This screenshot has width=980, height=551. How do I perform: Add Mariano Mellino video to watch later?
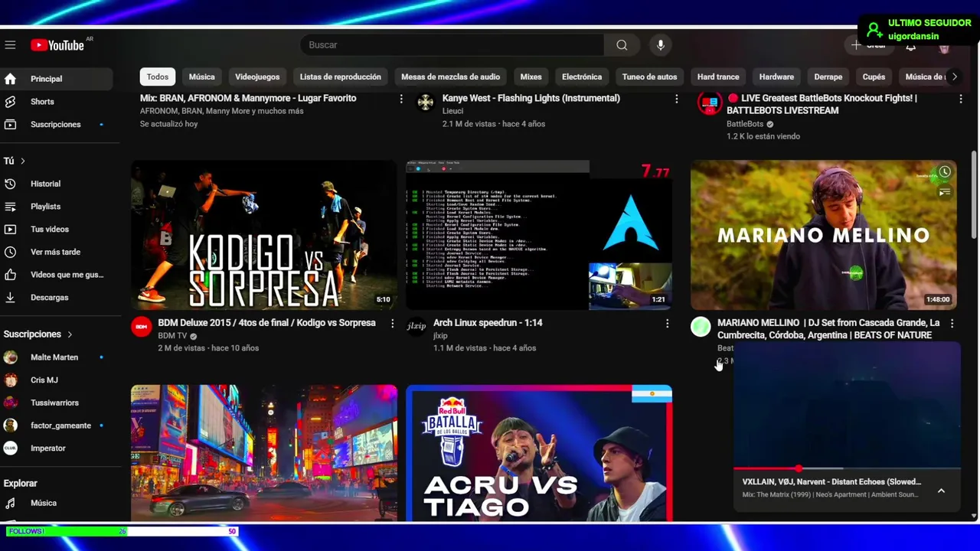click(x=945, y=172)
